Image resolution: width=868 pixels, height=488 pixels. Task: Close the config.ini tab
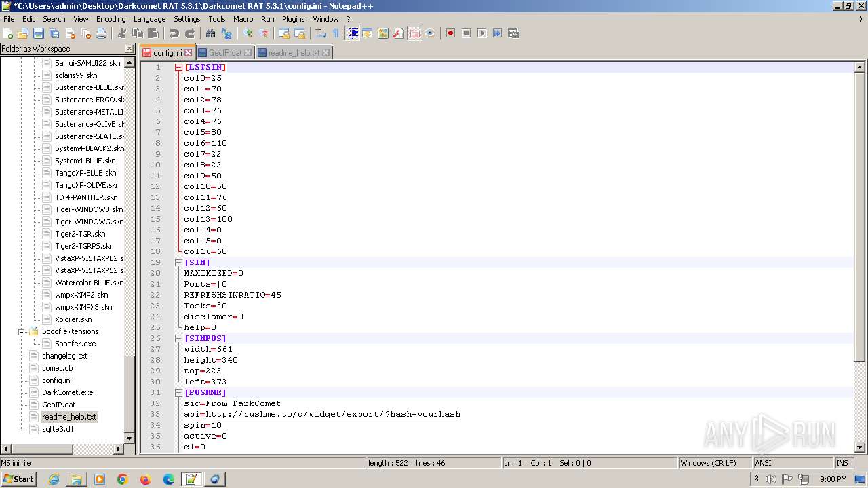(x=189, y=53)
